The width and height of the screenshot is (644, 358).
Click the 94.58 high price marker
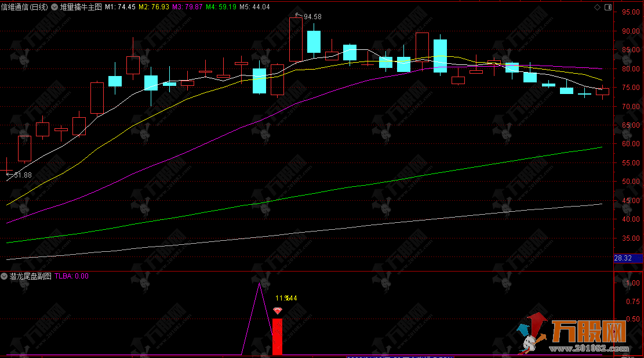(x=312, y=17)
